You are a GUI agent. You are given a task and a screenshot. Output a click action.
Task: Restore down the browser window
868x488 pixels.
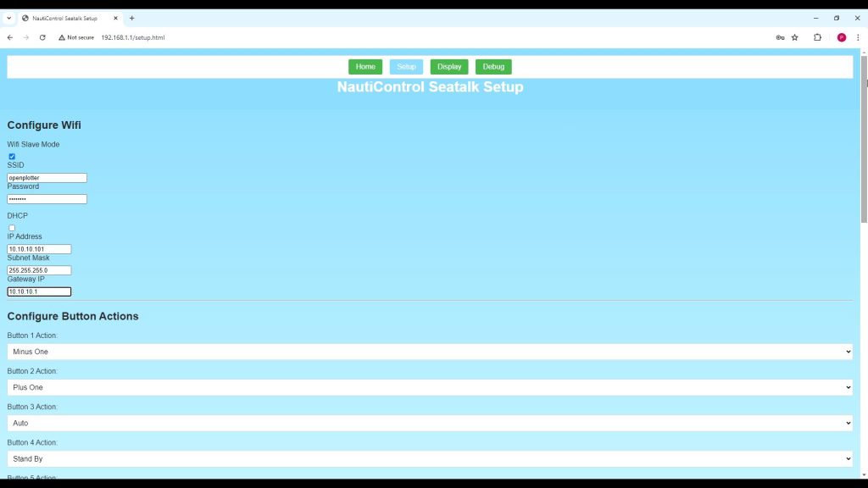click(837, 19)
